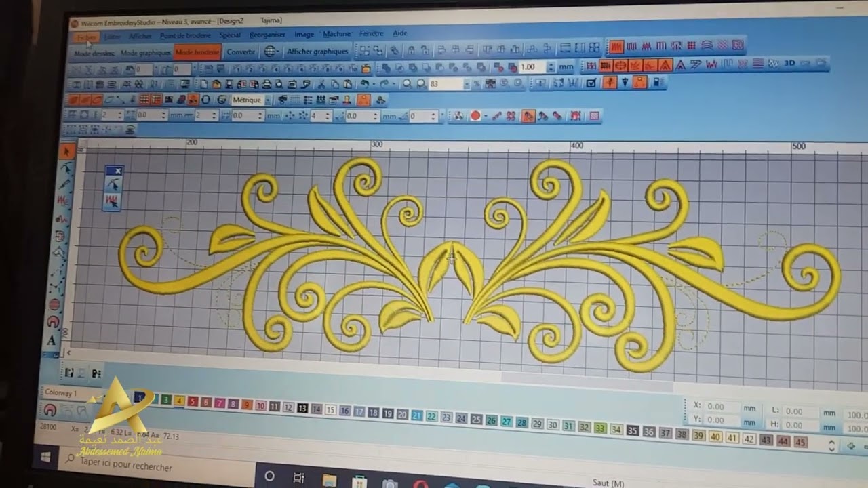Select the Contour stitch icon
Screen dimensions: 868x488
707,46
